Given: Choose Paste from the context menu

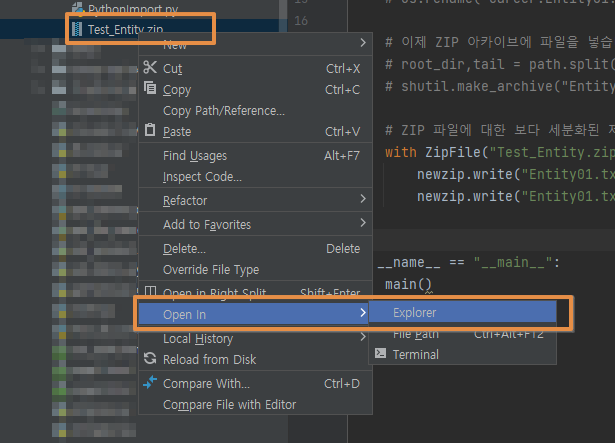Looking at the screenshot, I should (x=255, y=131).
